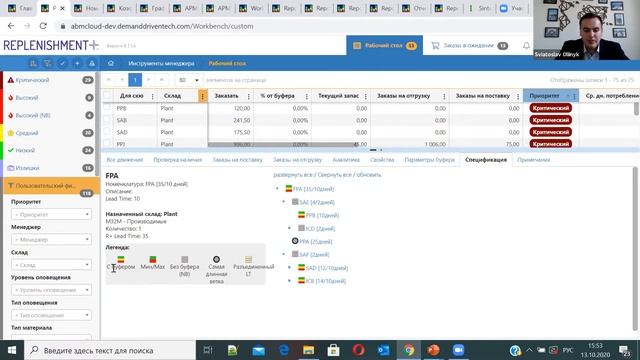Open highlighted column menu for Склад
The width and height of the screenshot is (640, 360).
coord(202,96)
